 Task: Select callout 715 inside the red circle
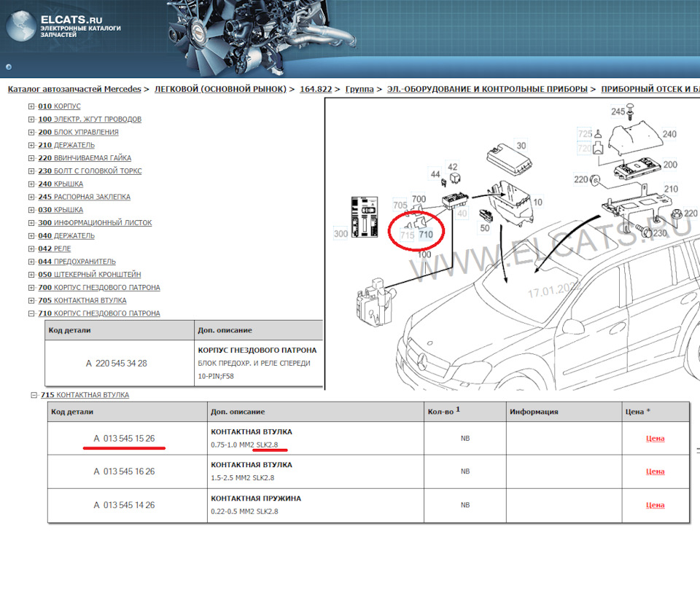[407, 234]
